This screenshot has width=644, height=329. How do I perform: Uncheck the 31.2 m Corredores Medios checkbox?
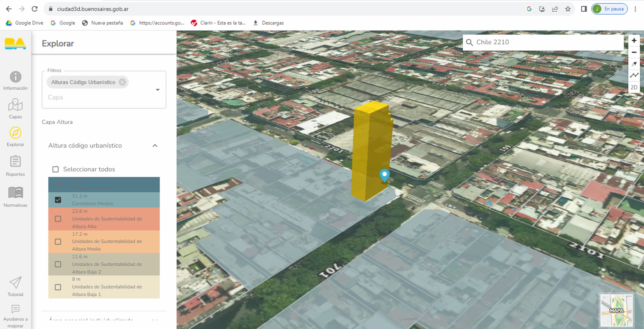point(58,200)
